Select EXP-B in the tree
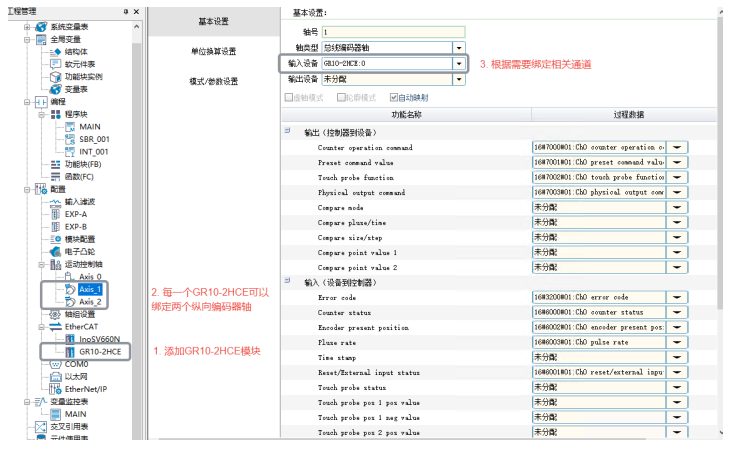Image resolution: width=729 pixels, height=451 pixels. 76,227
